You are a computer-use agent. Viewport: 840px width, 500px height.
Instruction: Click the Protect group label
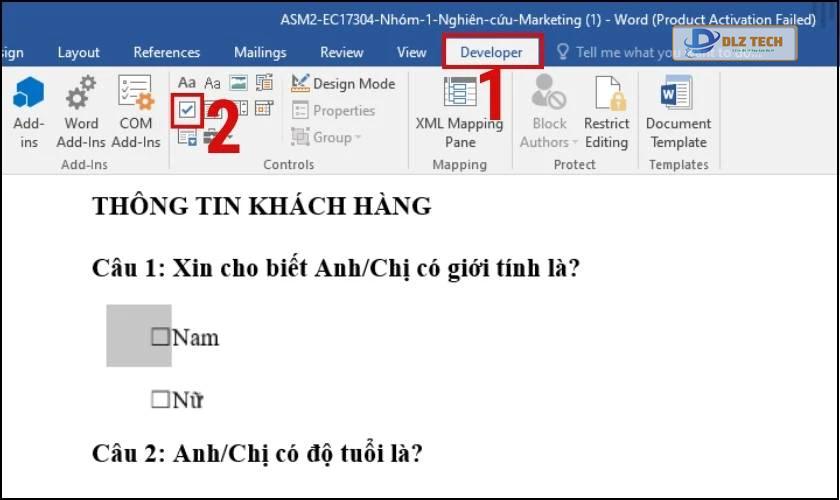point(574,165)
